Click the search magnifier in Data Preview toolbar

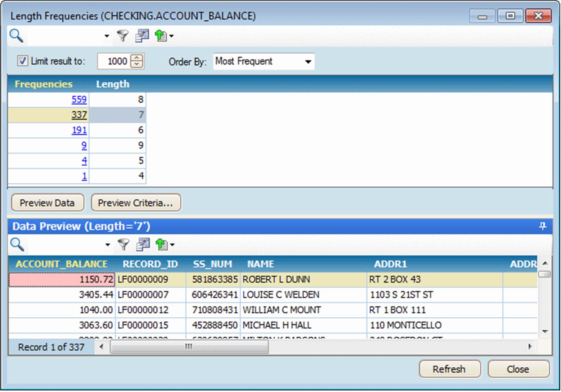point(17,245)
